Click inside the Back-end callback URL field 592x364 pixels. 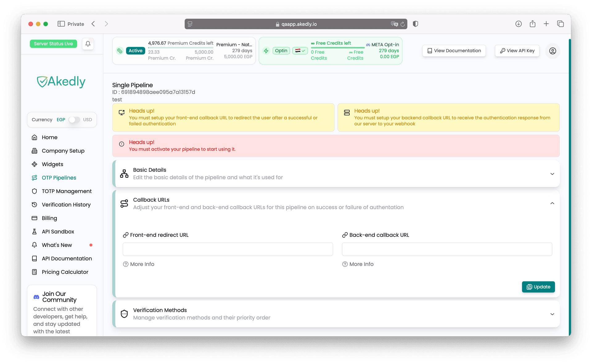click(446, 249)
